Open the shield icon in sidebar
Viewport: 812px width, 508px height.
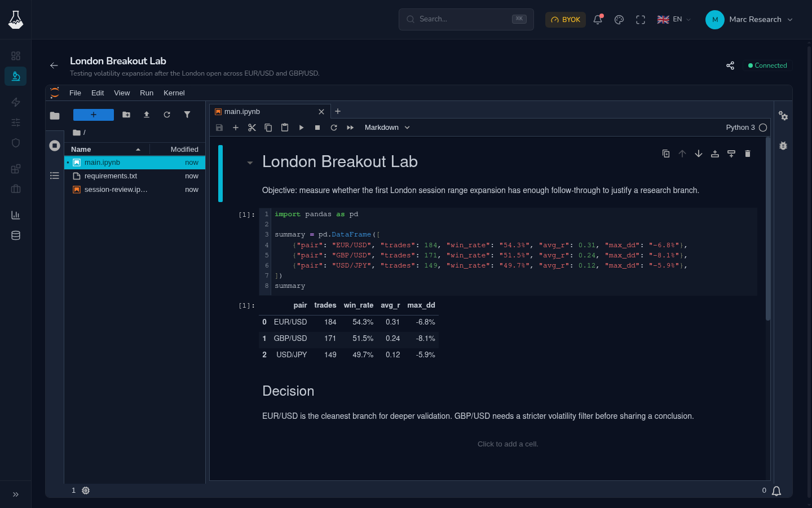(16, 143)
